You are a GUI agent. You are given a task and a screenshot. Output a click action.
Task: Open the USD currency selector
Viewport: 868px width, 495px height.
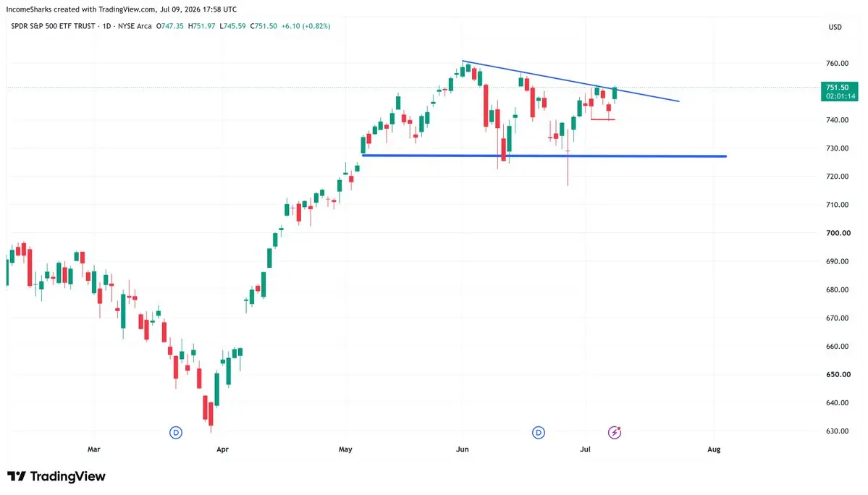835,27
